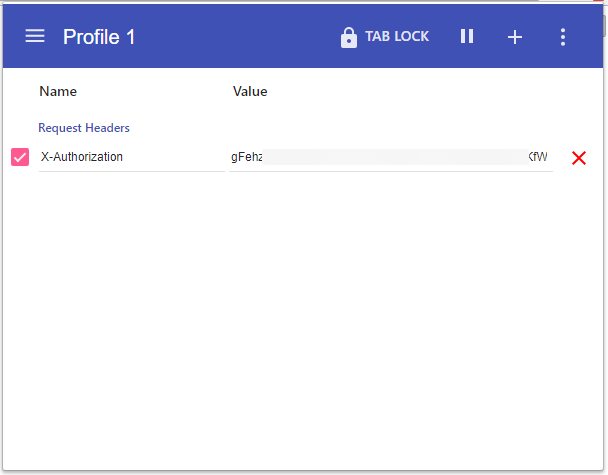Click the Request Headers section label
Viewport: 608px width, 475px height.
(x=84, y=128)
